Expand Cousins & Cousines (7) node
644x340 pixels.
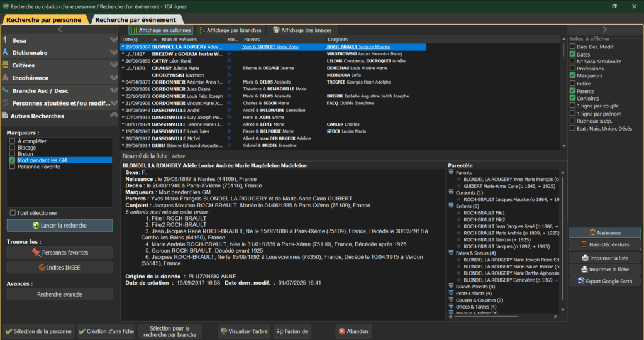[x=451, y=300]
